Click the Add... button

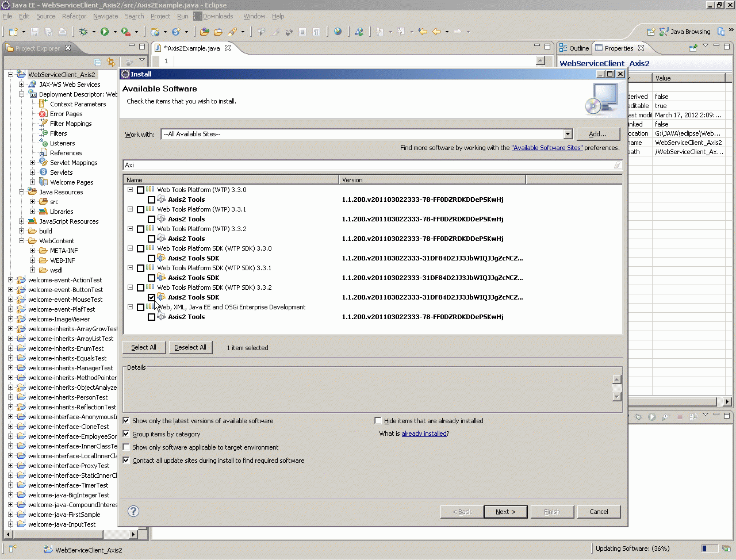598,134
